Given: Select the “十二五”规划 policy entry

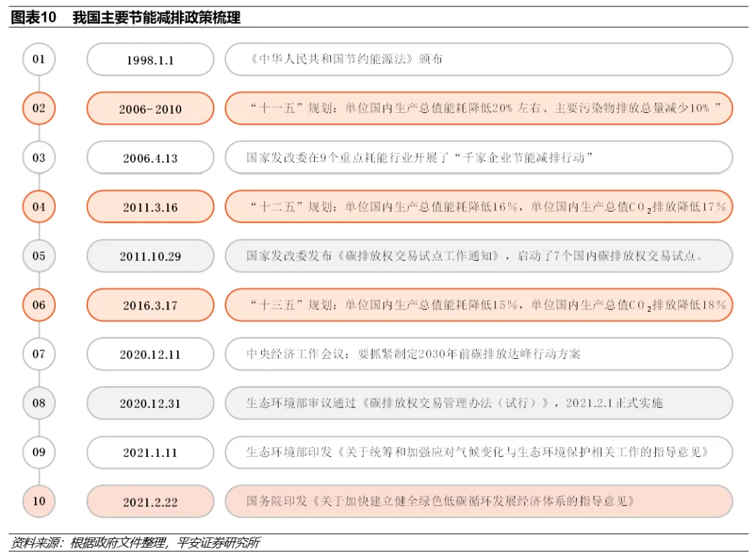Looking at the screenshot, I should 478,207.
